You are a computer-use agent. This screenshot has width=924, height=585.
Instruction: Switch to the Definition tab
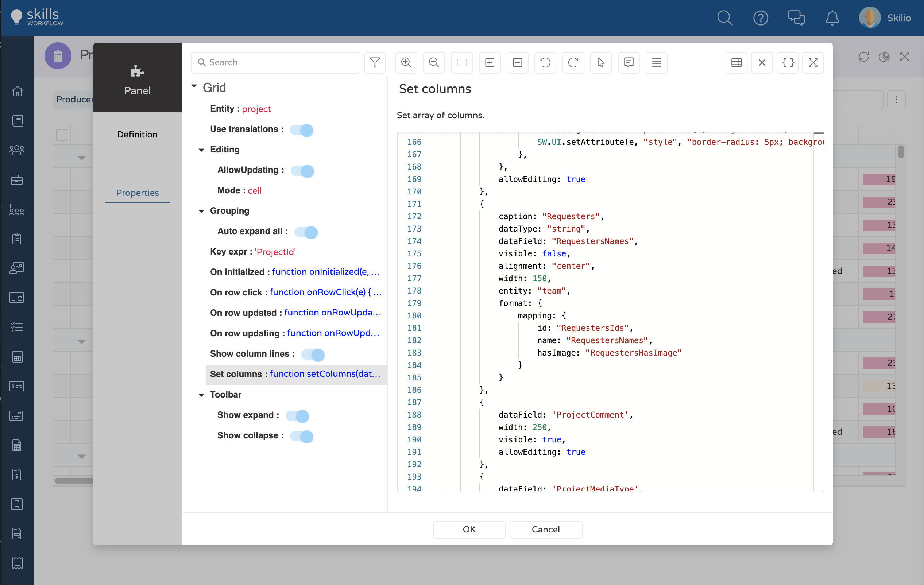pos(138,135)
